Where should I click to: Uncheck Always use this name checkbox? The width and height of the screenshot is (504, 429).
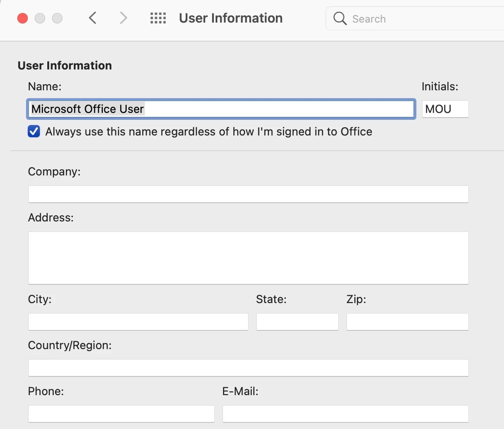pos(34,131)
